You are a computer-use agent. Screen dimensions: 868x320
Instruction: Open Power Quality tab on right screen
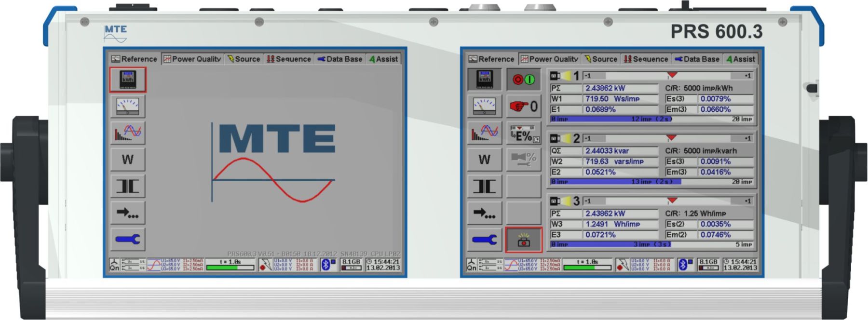point(549,59)
